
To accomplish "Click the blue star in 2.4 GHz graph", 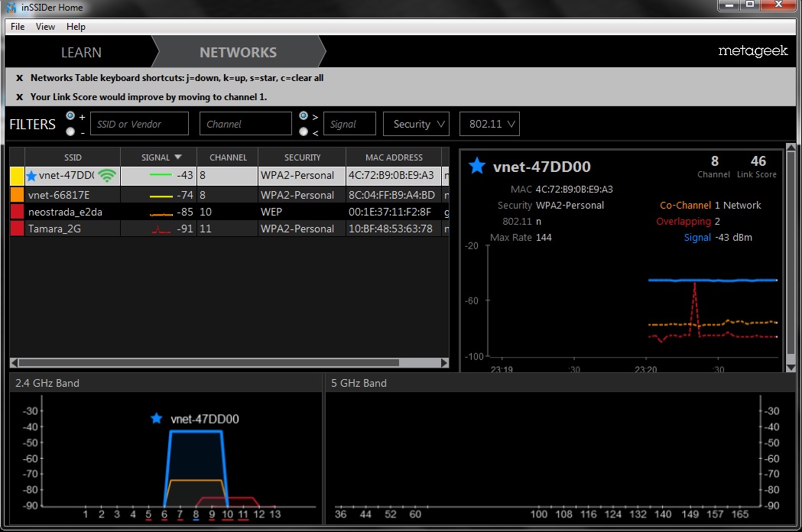I will [157, 418].
